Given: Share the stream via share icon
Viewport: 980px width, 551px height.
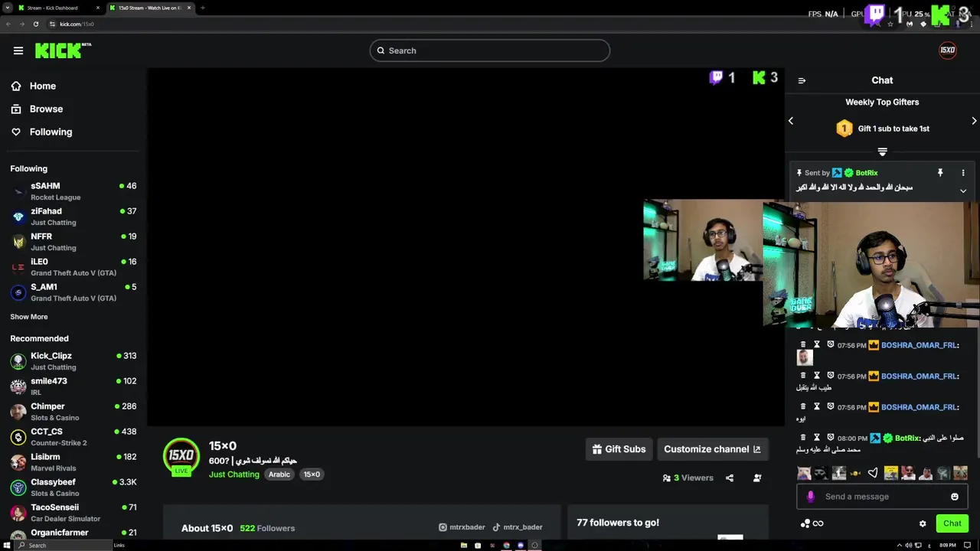Looking at the screenshot, I should (730, 478).
